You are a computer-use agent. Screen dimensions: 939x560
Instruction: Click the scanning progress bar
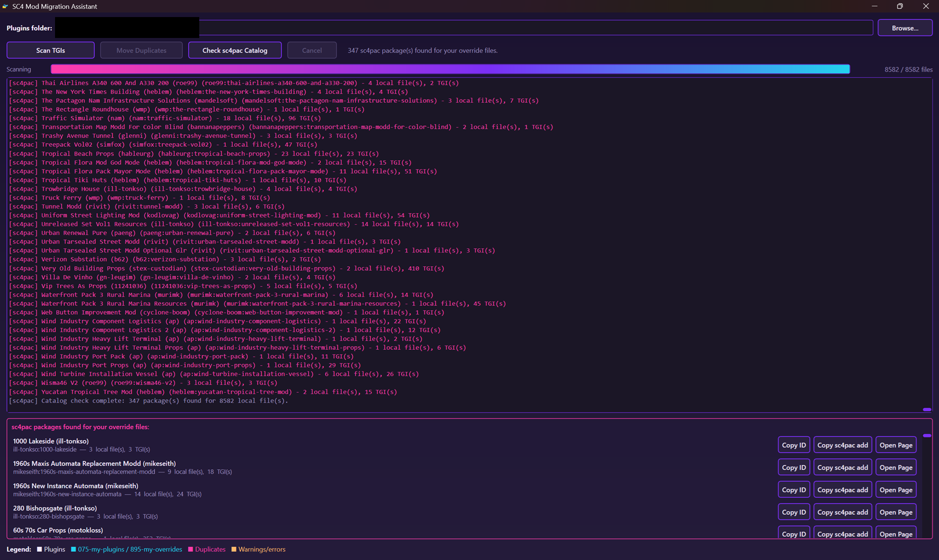point(450,69)
